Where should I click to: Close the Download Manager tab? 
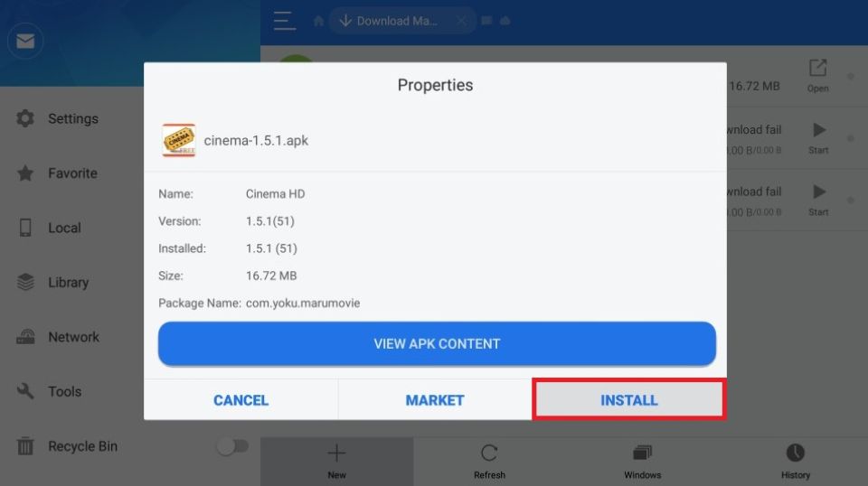461,21
